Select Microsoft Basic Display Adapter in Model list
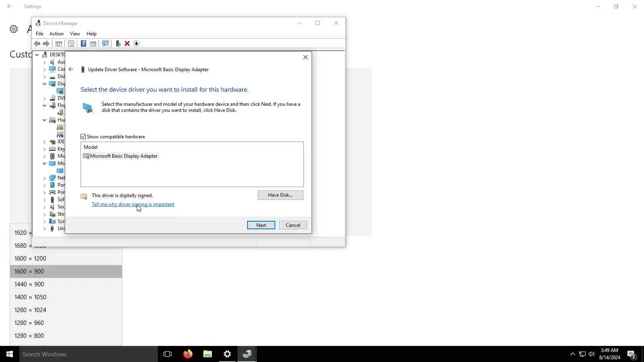Image resolution: width=644 pixels, height=362 pixels. (120, 156)
